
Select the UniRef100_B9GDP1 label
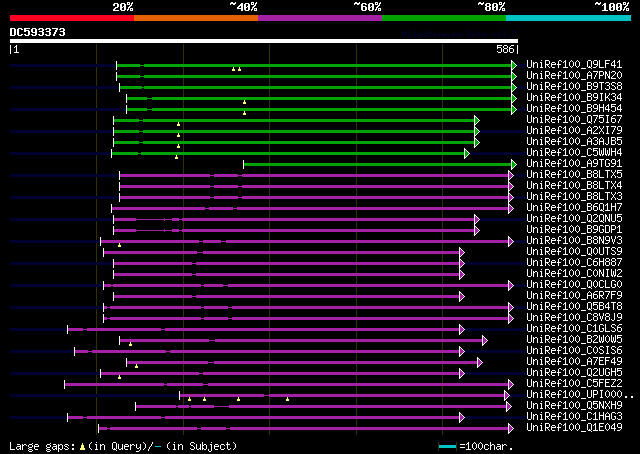point(574,230)
